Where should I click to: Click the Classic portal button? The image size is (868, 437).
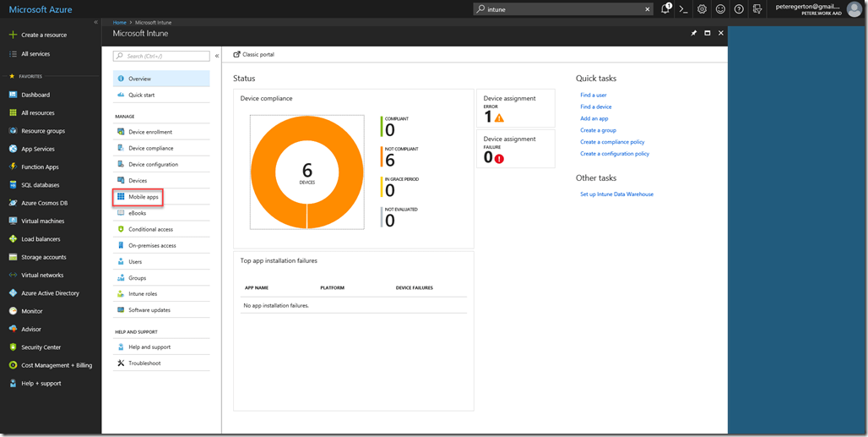pos(254,55)
